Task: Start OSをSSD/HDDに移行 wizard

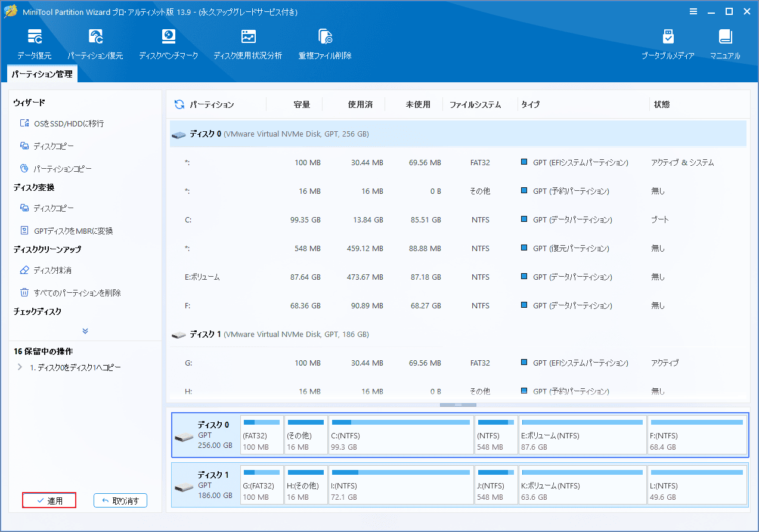Action: [62, 123]
